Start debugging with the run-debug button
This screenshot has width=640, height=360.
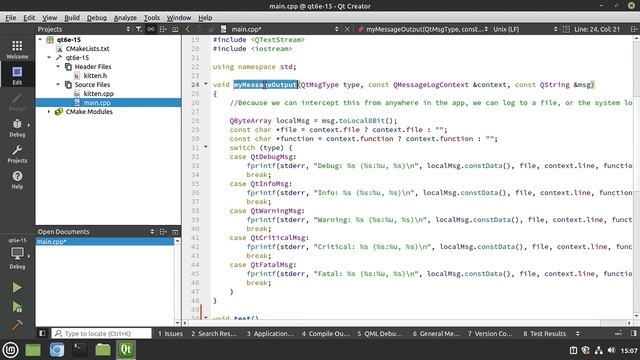[17, 307]
